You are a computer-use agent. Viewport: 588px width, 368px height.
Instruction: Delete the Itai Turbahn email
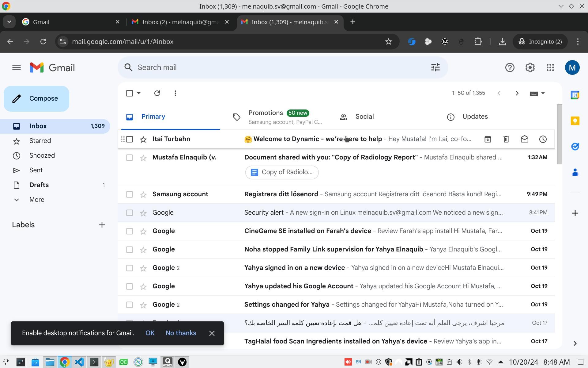point(506,139)
